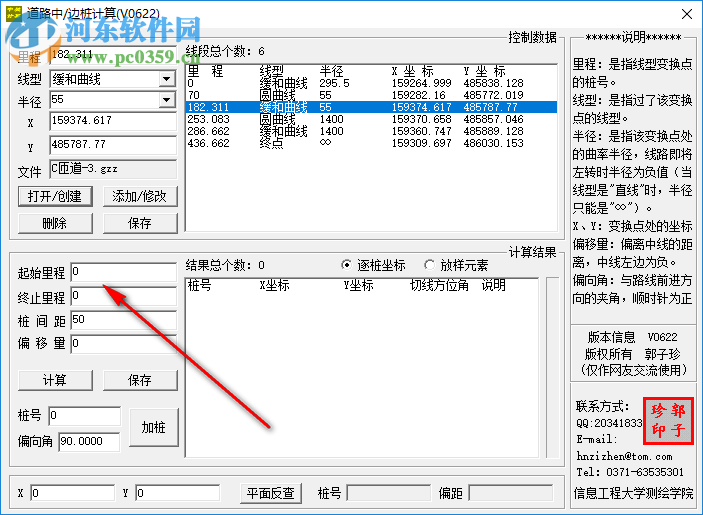The image size is (703, 515).
Task: Click the 起始里程 input field
Action: [124, 272]
